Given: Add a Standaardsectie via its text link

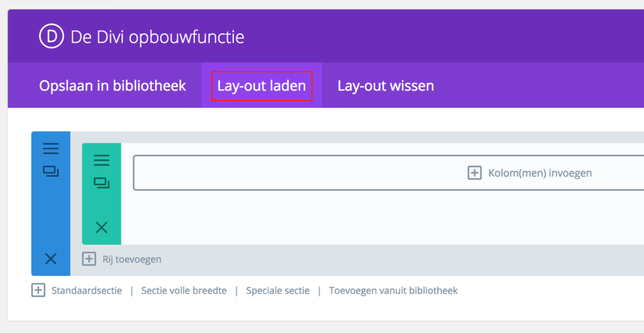Looking at the screenshot, I should pyautogui.click(x=87, y=291).
